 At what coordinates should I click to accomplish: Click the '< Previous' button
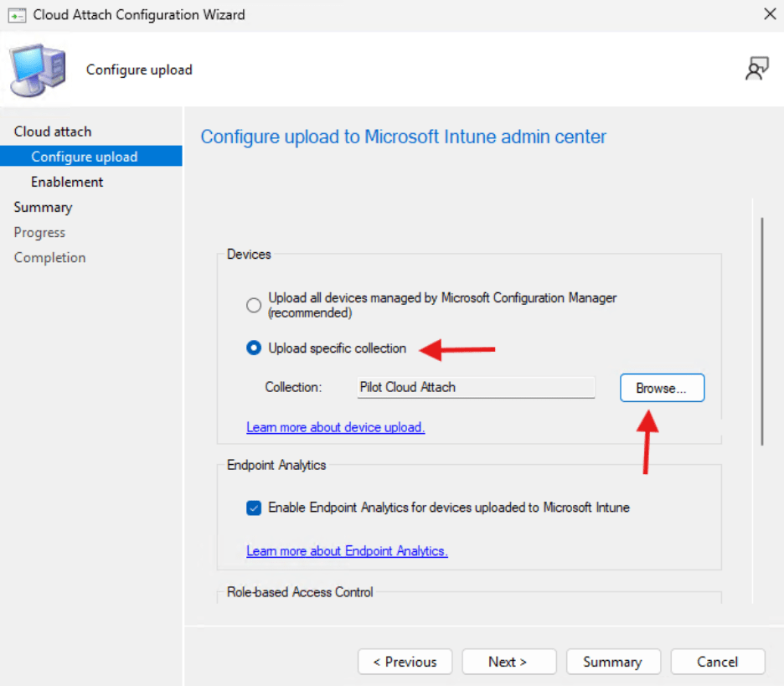[x=405, y=662]
